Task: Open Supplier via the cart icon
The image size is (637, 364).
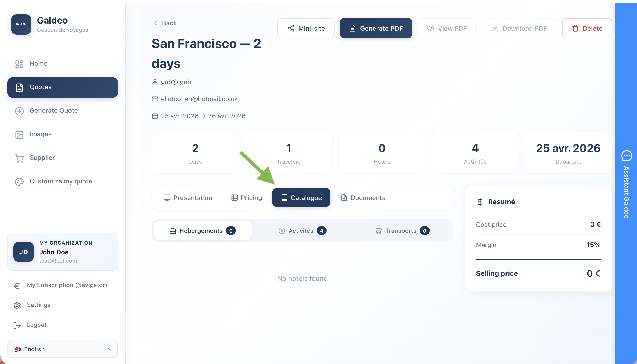Action: [x=19, y=158]
